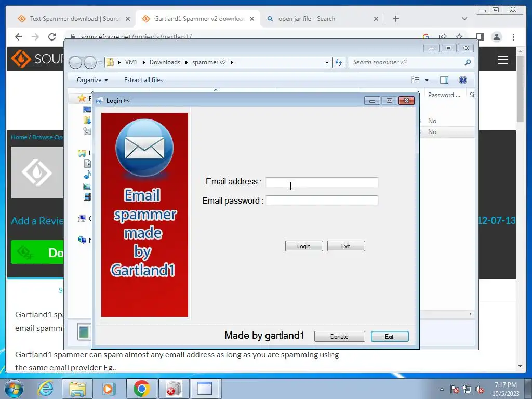Open the Windows Start menu
This screenshot has width=532, height=399.
[14, 389]
